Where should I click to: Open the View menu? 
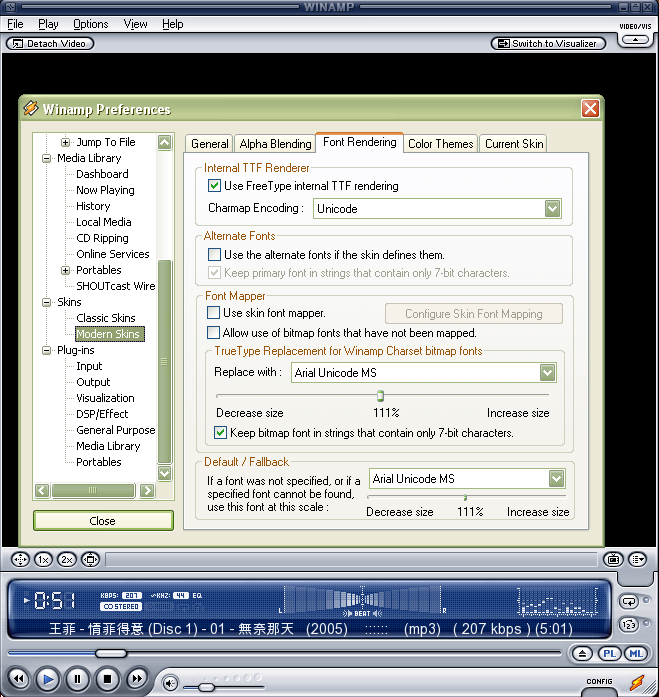click(x=136, y=24)
